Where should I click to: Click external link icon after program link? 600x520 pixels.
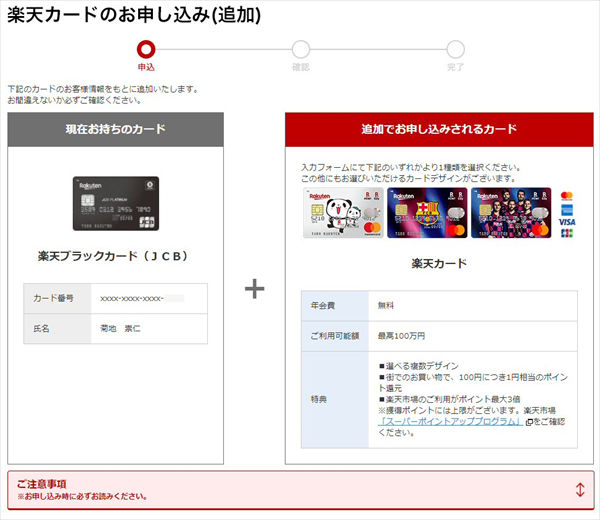point(529,422)
